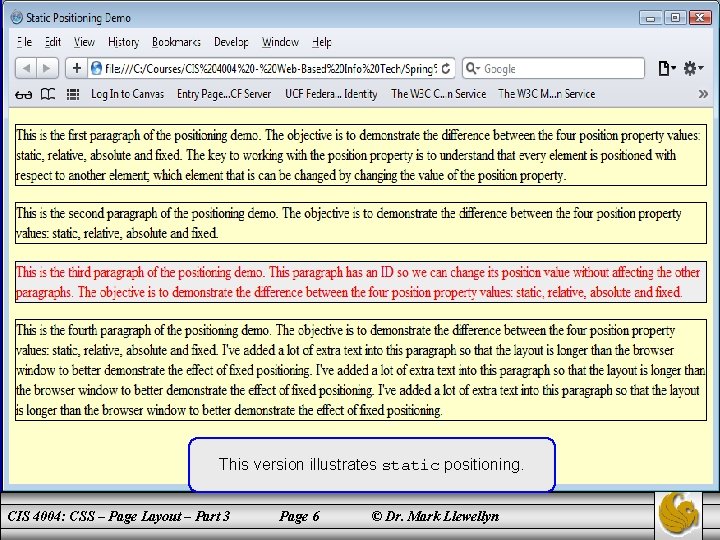Open the Edit menu

[x=53, y=42]
